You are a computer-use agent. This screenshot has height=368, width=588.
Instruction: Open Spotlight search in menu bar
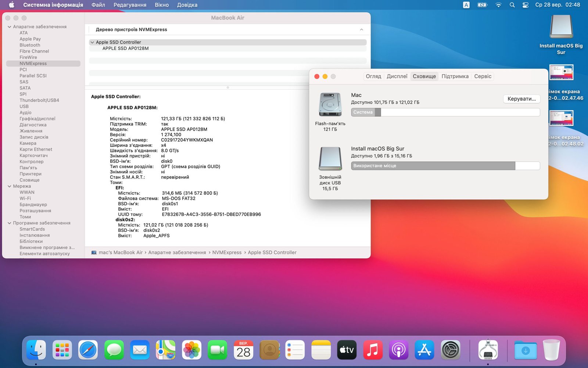coord(512,5)
